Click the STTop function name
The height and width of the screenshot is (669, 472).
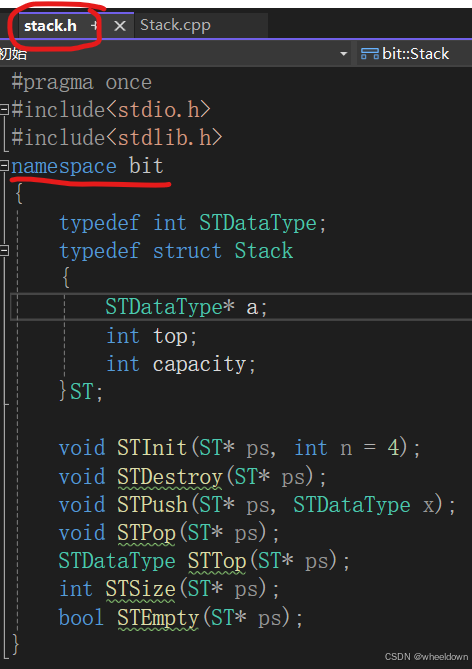point(217,561)
